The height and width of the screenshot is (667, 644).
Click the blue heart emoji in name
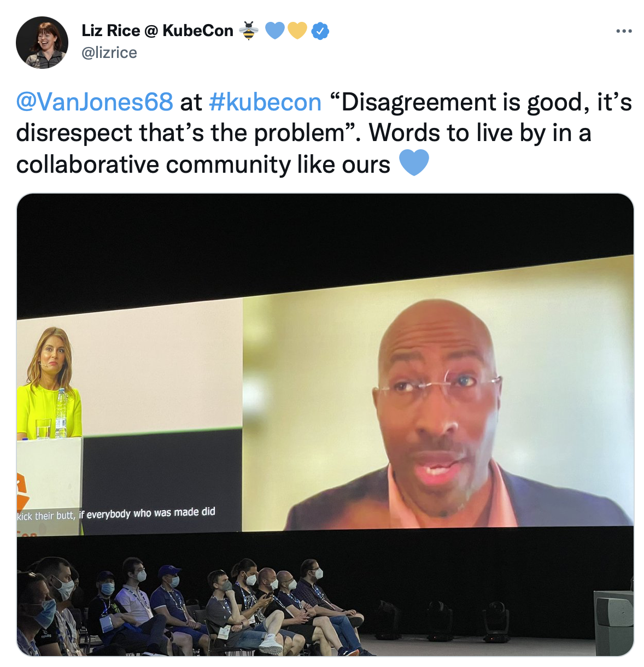[274, 31]
